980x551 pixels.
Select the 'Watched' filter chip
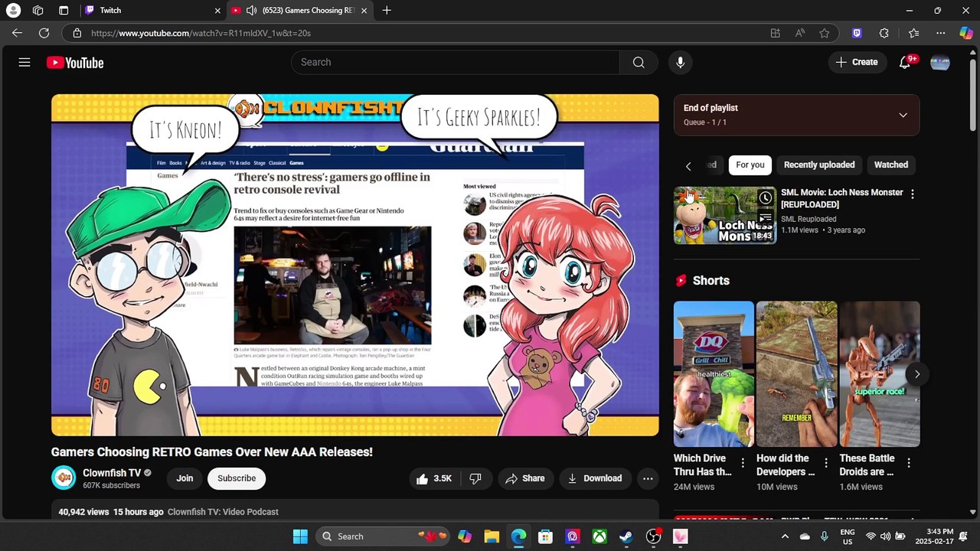(891, 165)
